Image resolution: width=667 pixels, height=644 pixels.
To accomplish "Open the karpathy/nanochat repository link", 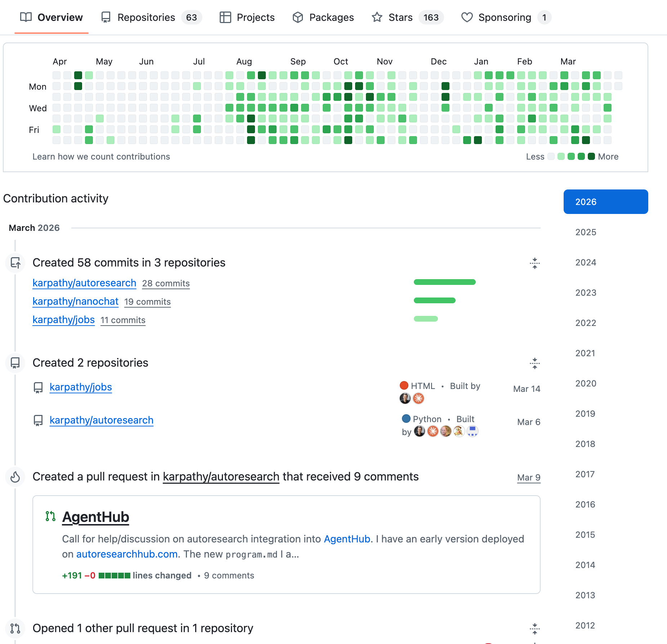I will pos(75,301).
